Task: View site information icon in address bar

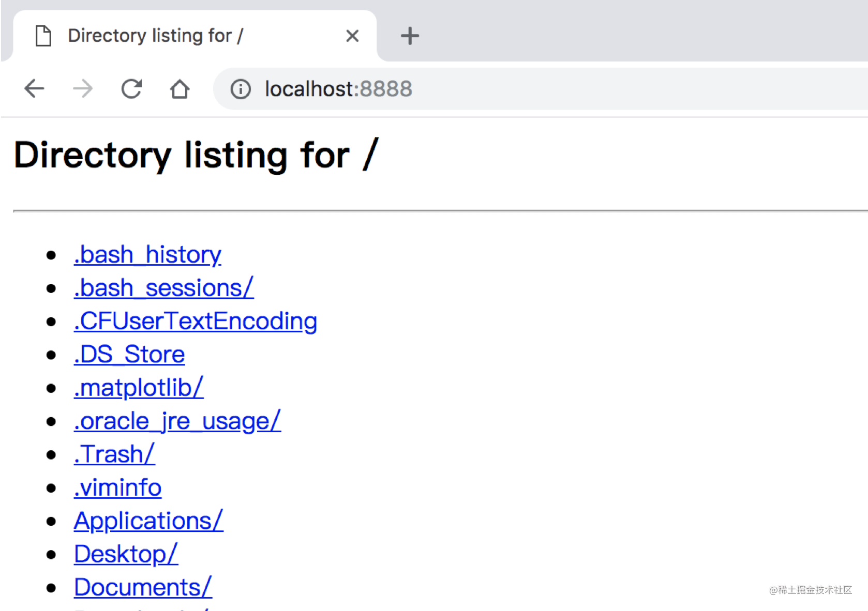Action: (x=241, y=89)
